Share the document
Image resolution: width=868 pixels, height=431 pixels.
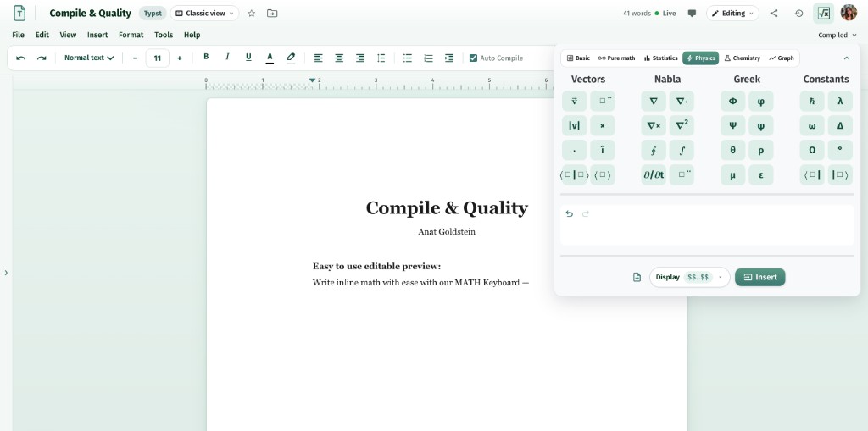pyautogui.click(x=774, y=14)
